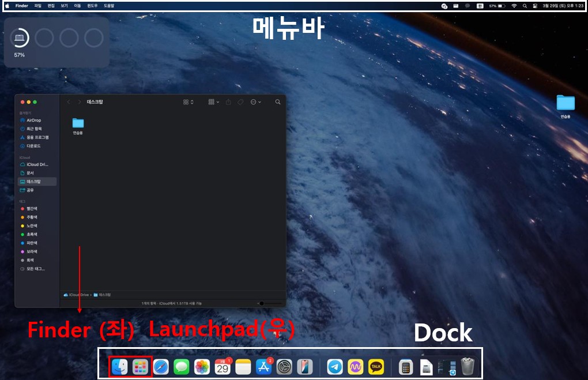The height and width of the screenshot is (380, 588).
Task: Select the purple 보라색 tag
Action: tap(37, 251)
